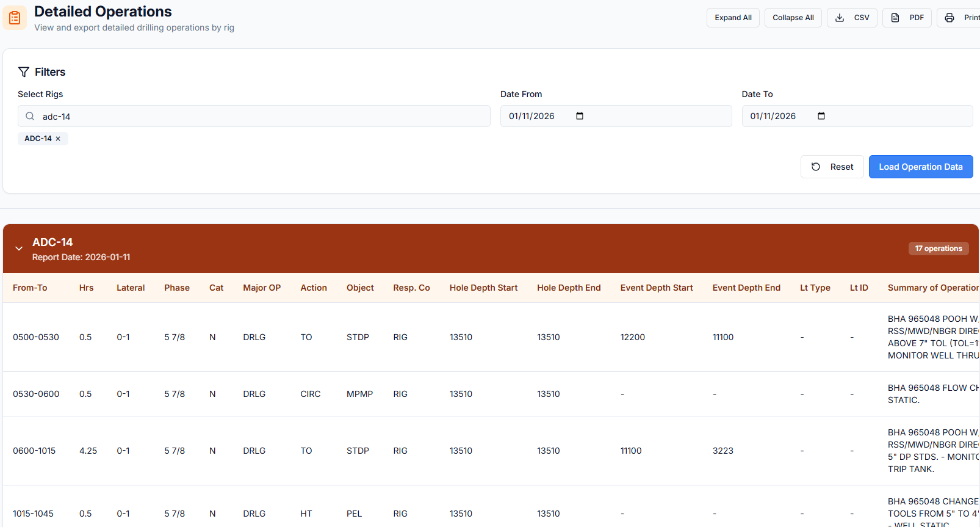
Task: Click Load Operation Data button
Action: click(920, 167)
